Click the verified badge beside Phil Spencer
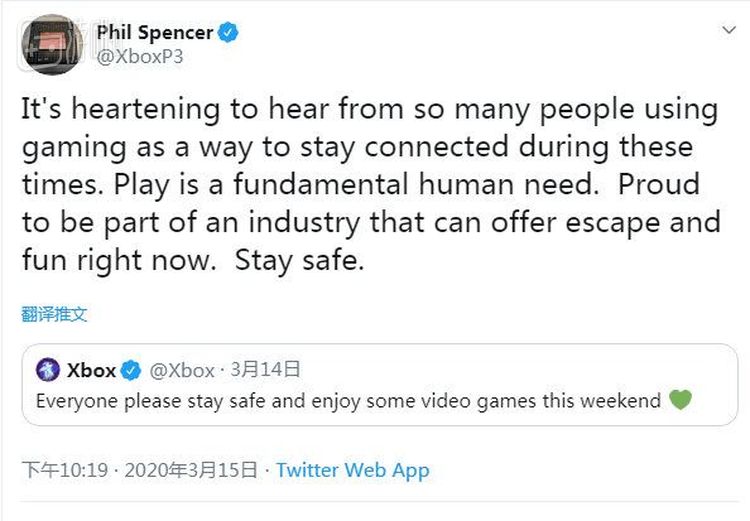This screenshot has height=521, width=750. tap(230, 33)
